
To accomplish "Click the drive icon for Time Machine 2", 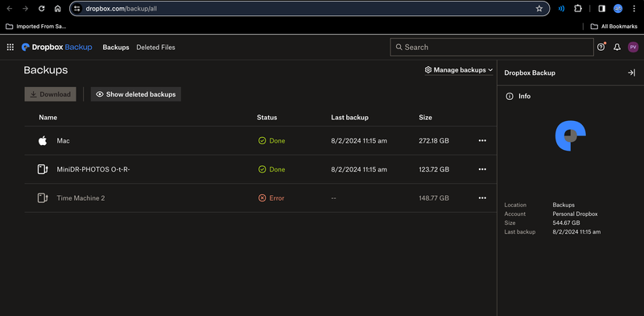I will 43,198.
